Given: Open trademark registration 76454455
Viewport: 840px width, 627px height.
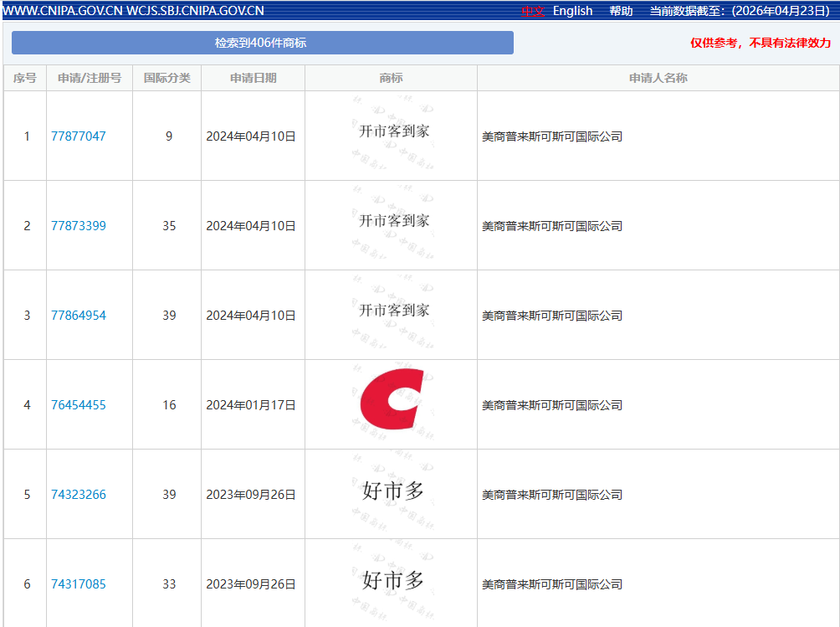Looking at the screenshot, I should (x=78, y=404).
